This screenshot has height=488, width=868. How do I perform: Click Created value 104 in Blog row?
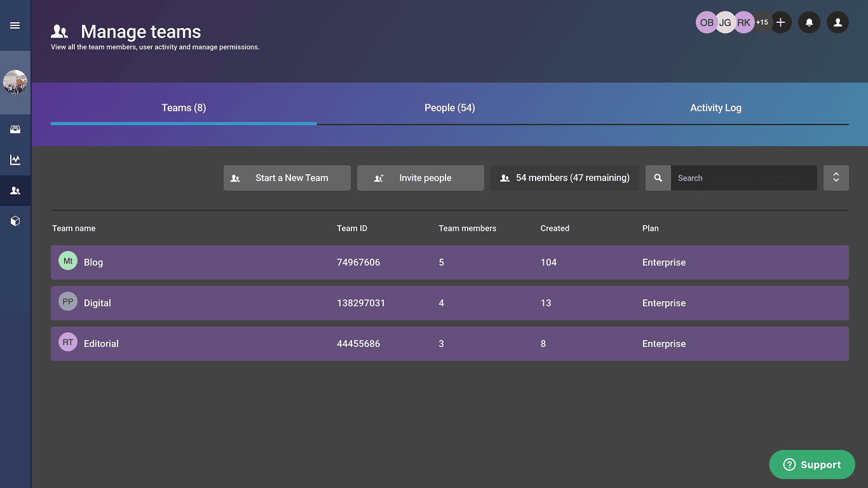[x=548, y=262]
